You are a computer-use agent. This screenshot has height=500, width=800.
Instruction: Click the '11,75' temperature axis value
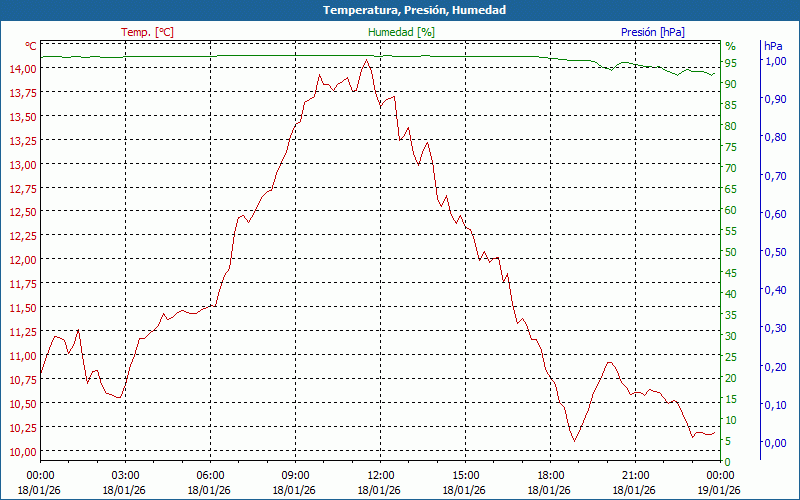pyautogui.click(x=23, y=284)
